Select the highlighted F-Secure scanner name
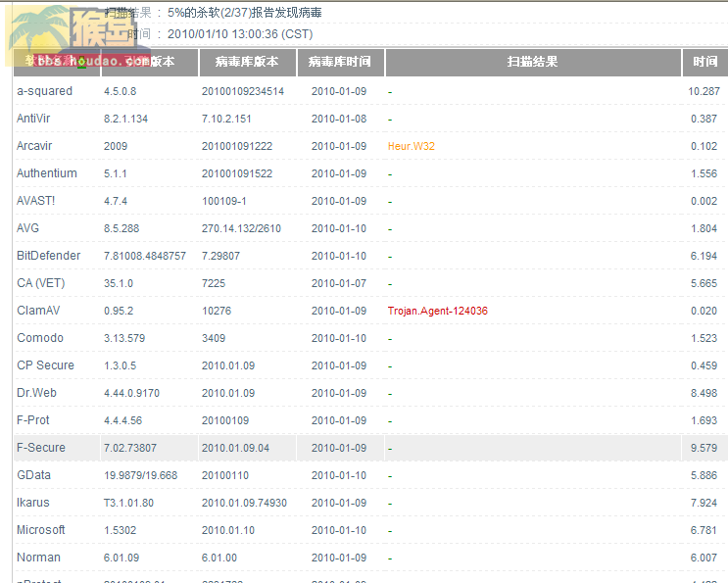Viewport: 728px width, 583px height. [x=41, y=447]
